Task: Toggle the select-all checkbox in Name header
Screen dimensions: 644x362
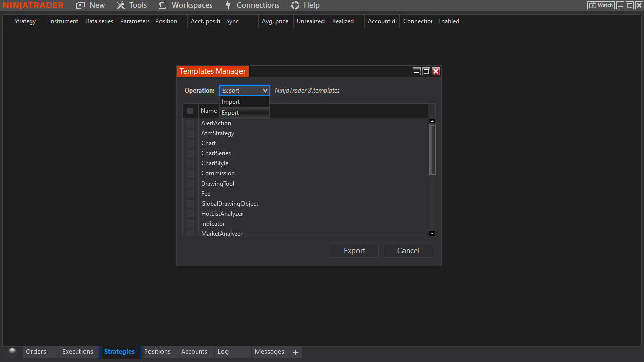Action: pos(190,111)
